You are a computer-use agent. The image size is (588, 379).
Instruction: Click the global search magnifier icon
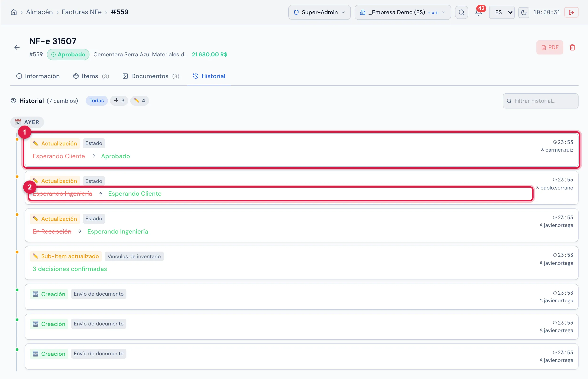tap(461, 12)
